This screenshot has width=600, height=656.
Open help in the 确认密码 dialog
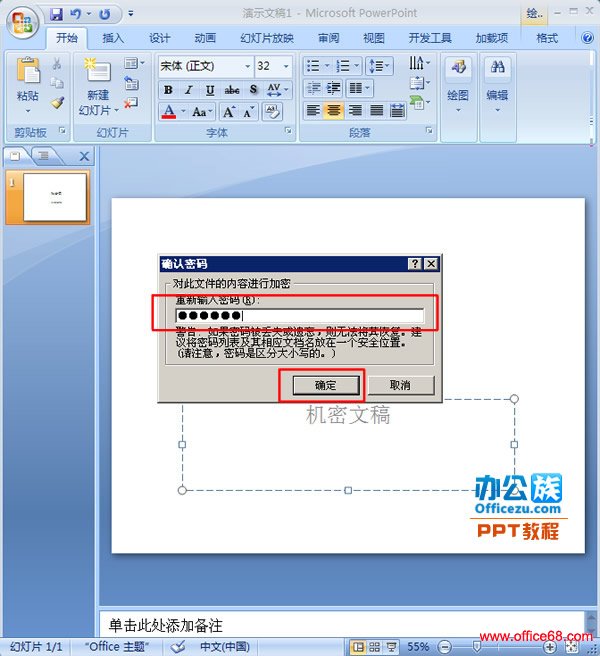[415, 264]
